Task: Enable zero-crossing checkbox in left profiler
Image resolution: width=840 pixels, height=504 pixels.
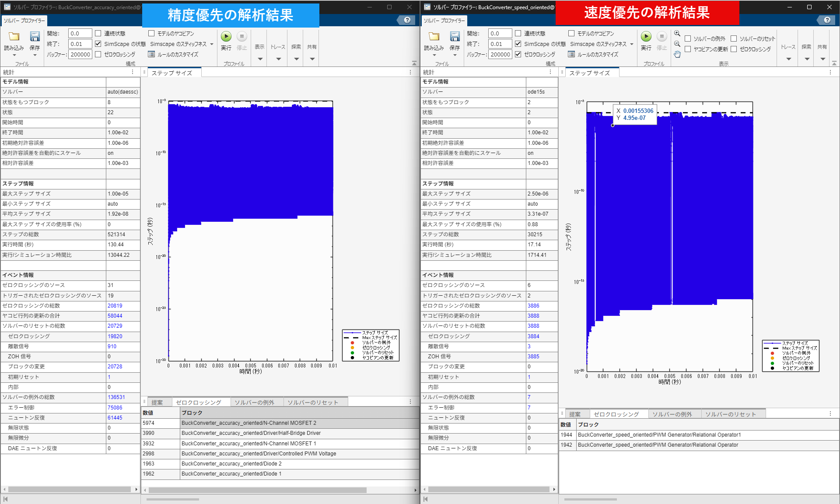Action: pos(98,54)
